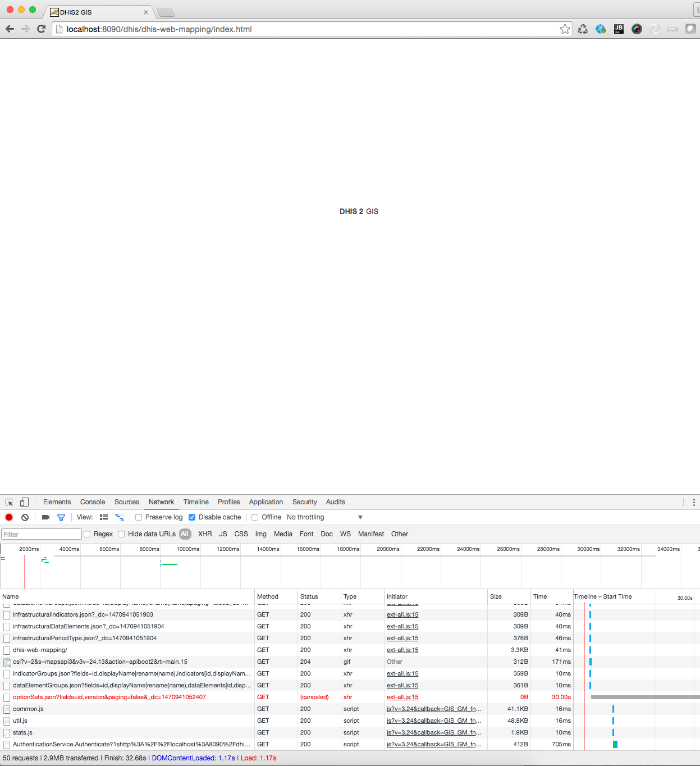Open the DevTools three-dot customize menu

click(x=694, y=502)
